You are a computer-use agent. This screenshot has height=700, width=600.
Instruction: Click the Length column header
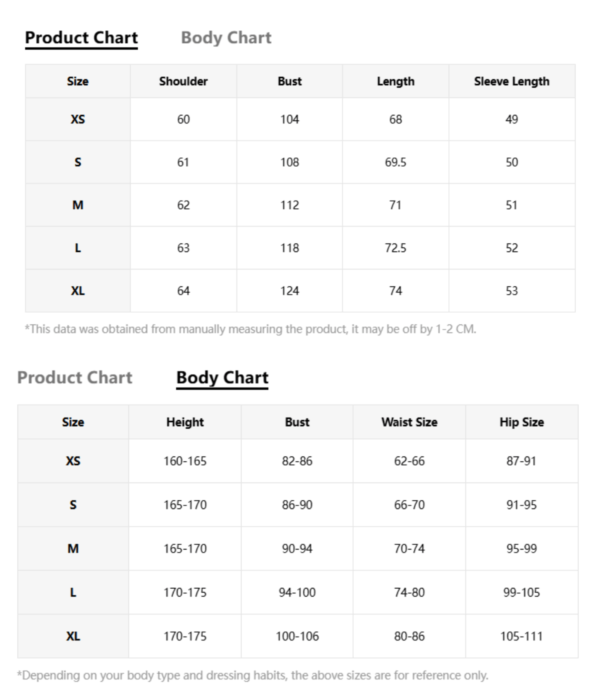(x=395, y=81)
